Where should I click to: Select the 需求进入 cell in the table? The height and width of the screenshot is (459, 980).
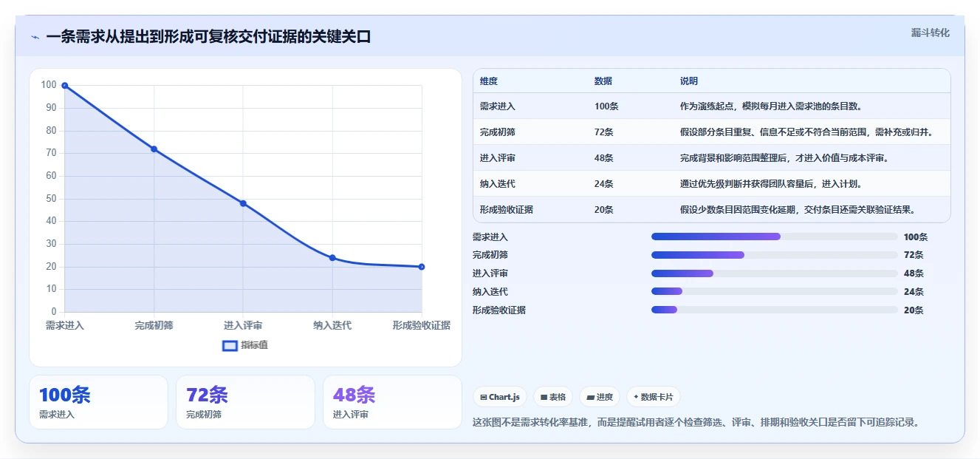[498, 106]
